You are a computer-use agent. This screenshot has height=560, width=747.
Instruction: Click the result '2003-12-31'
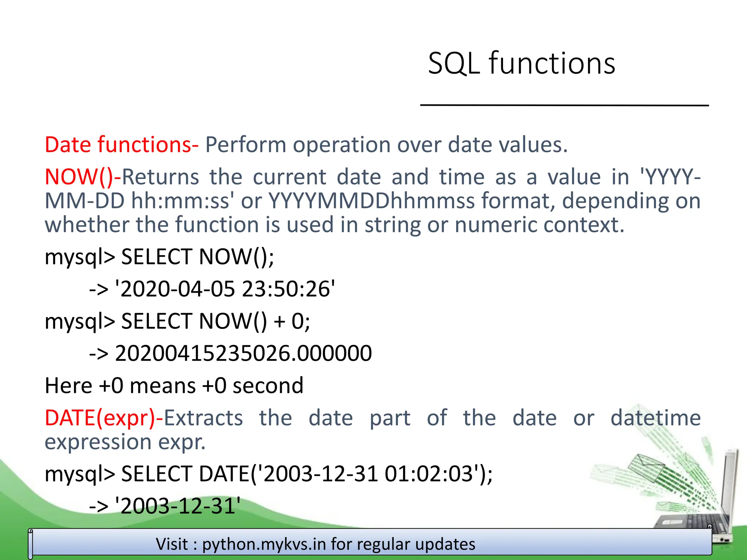click(x=177, y=506)
